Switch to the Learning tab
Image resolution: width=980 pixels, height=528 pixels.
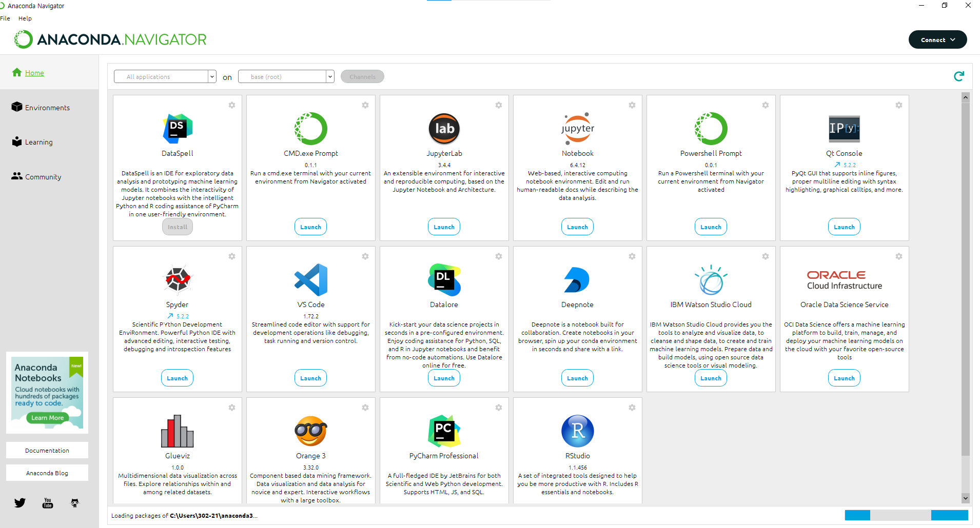point(32,142)
